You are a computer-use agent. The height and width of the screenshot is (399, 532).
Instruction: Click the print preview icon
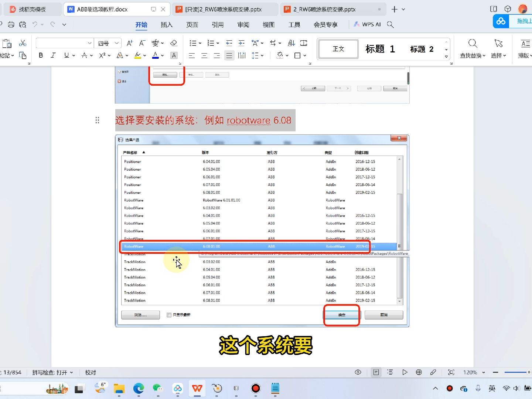[23, 25]
